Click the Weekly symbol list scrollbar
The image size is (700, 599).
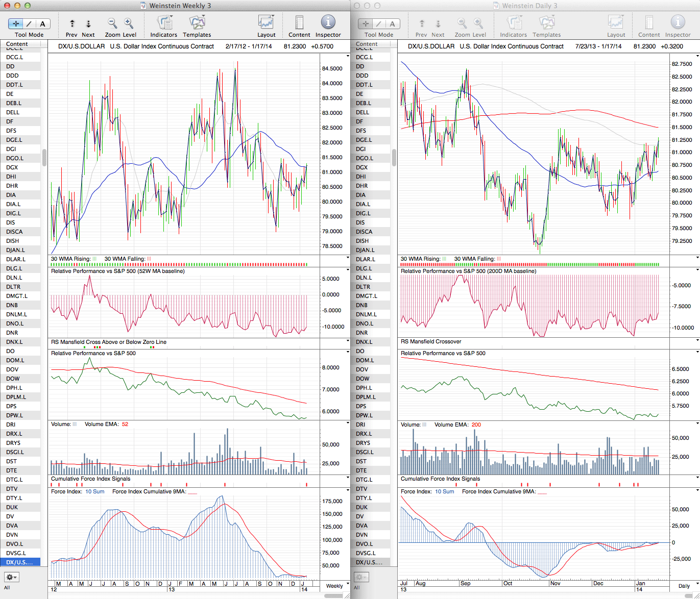pyautogui.click(x=44, y=158)
